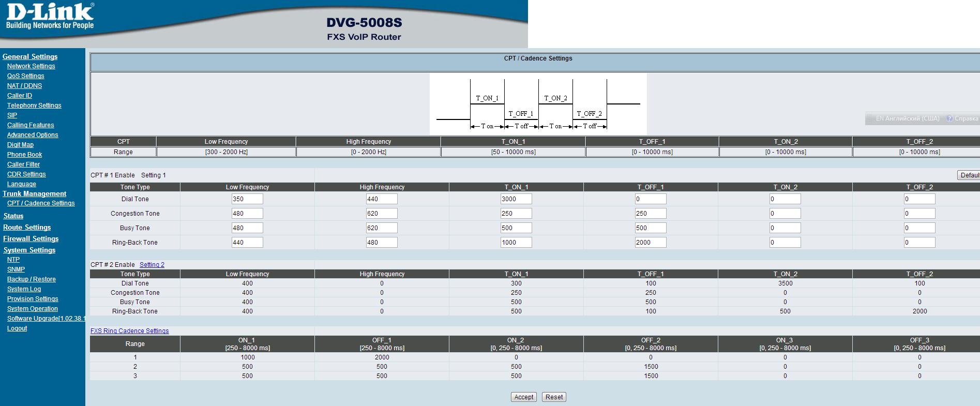Focus Busy Tone High Frequency field

tap(382, 228)
